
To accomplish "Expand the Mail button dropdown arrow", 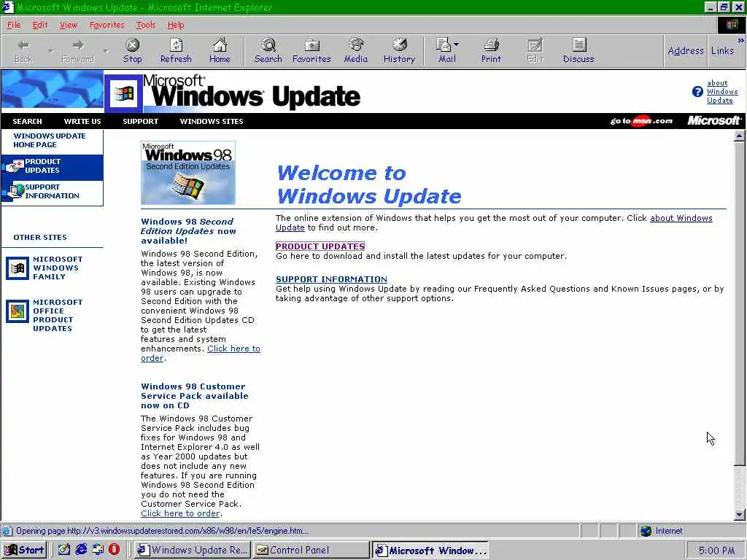I will 457,44.
